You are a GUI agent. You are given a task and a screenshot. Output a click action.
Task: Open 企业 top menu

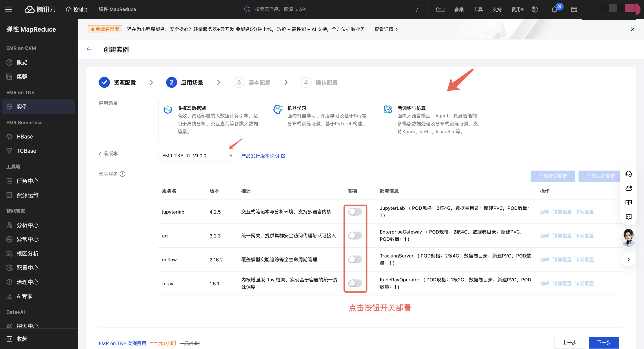tap(440, 9)
